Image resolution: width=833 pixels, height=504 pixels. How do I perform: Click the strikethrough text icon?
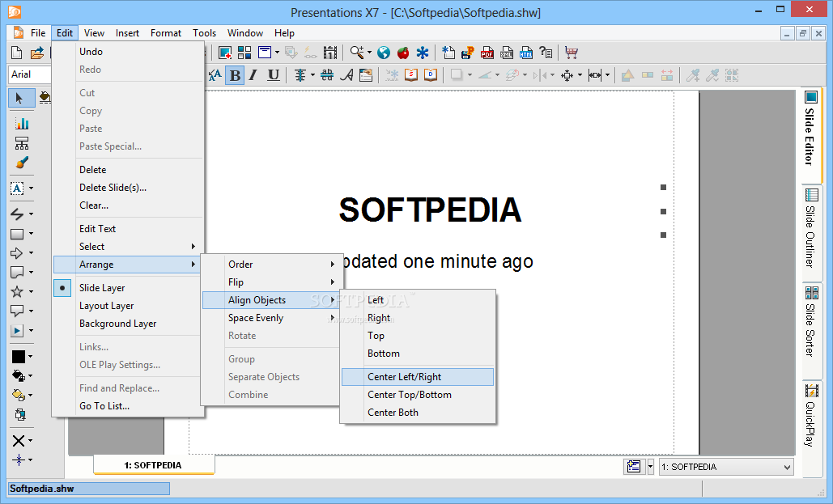pyautogui.click(x=327, y=75)
